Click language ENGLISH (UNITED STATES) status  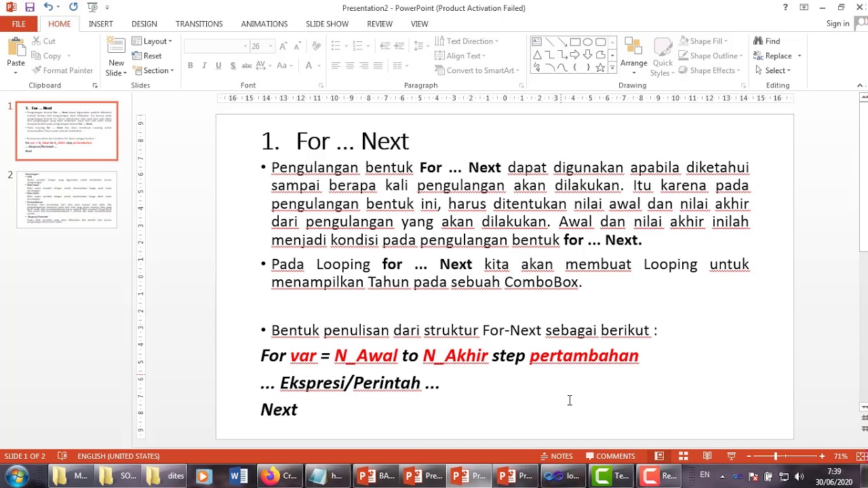pos(119,456)
